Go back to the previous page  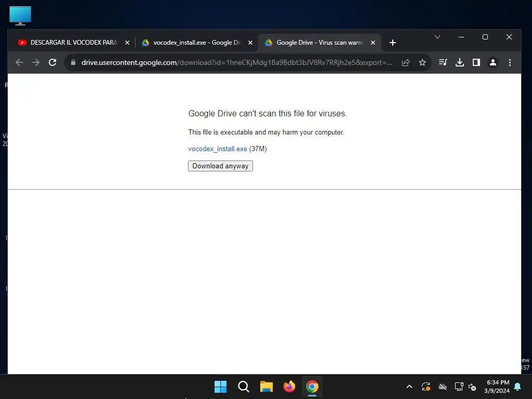point(19,62)
